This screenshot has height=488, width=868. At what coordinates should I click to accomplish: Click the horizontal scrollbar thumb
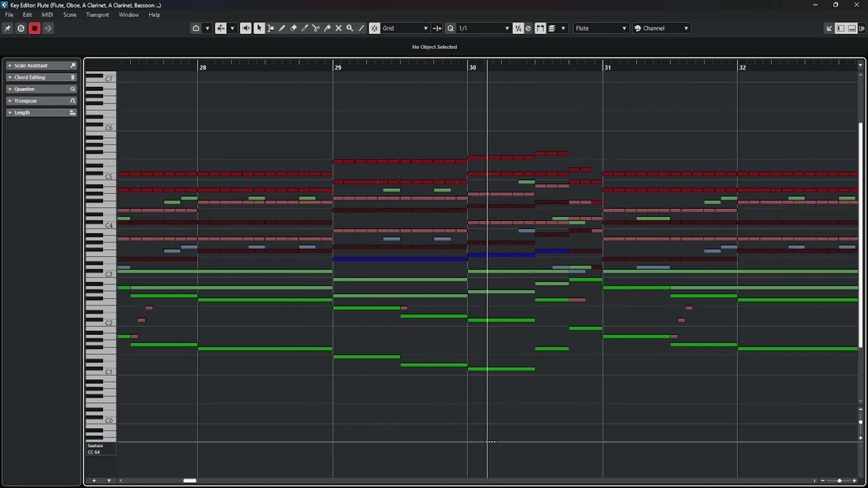[x=190, y=481]
